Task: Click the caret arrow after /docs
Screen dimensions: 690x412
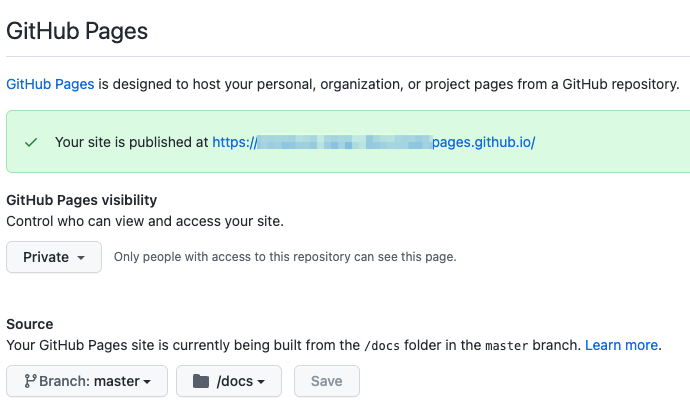Action: [261, 382]
